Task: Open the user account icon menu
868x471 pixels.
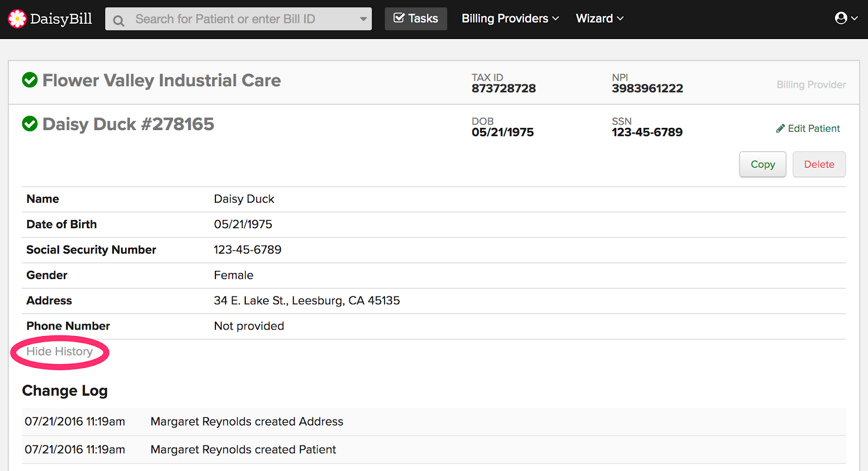Action: click(845, 18)
